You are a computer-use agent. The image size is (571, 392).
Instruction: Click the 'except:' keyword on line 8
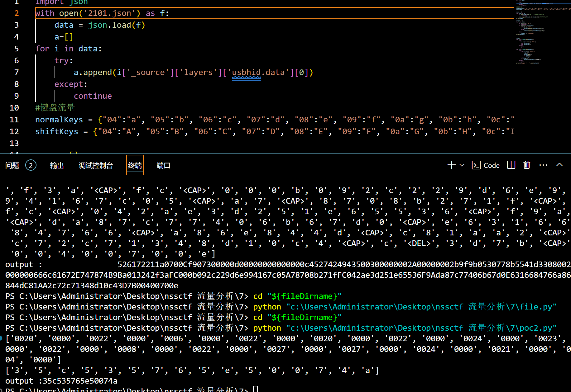[x=71, y=84]
